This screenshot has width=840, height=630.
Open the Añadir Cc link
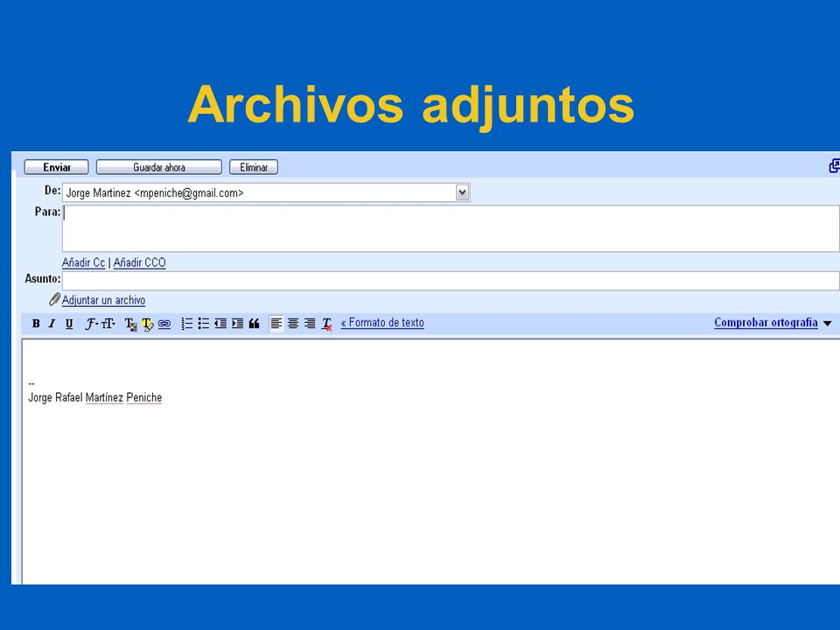tap(84, 262)
